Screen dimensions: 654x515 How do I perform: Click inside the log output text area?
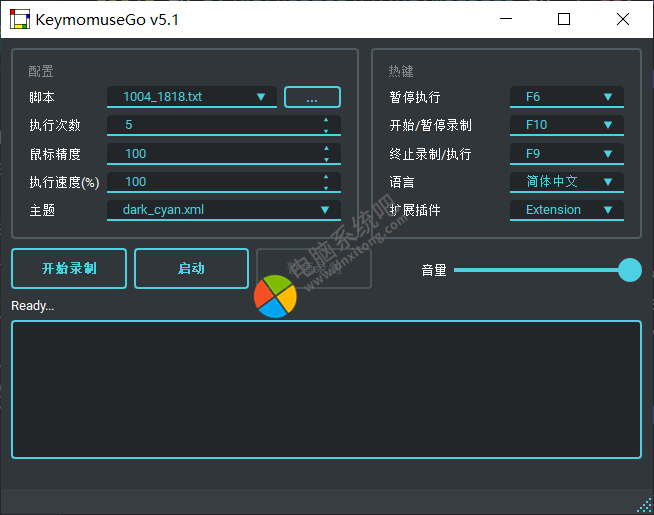point(326,389)
